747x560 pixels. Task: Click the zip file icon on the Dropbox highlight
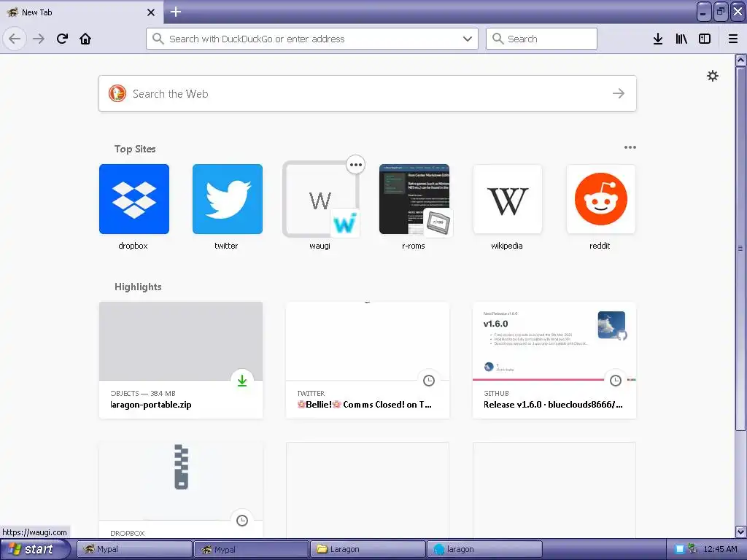(x=181, y=467)
